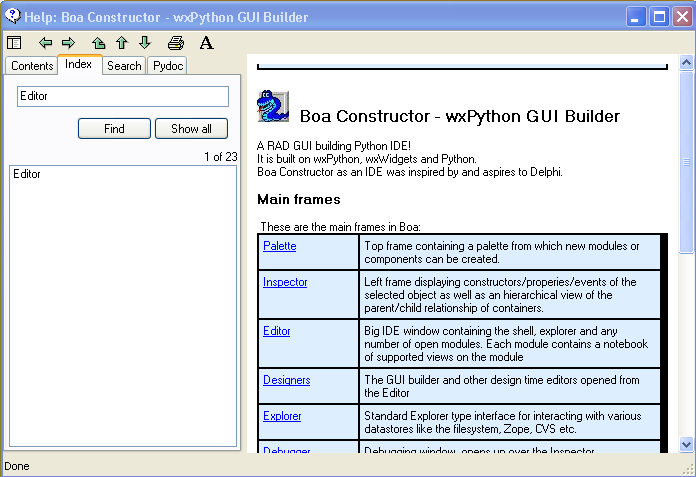Switch to the Search tab
The image size is (696, 477).
click(x=124, y=66)
